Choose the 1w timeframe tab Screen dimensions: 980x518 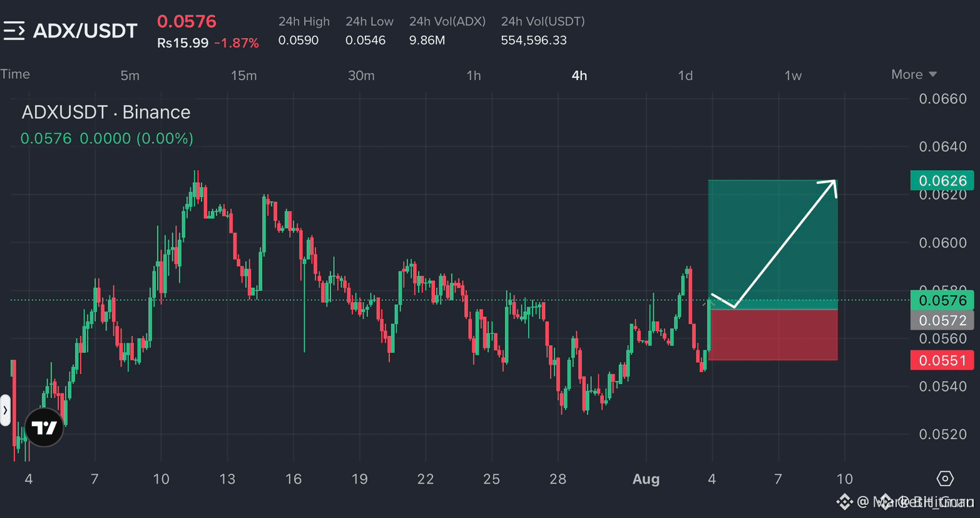click(x=793, y=76)
